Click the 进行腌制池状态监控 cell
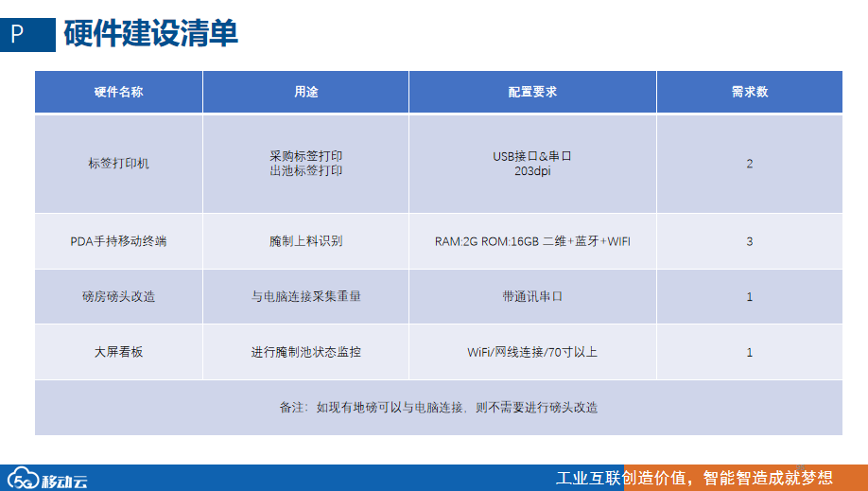Viewport: 868px width, 491px height. click(305, 352)
